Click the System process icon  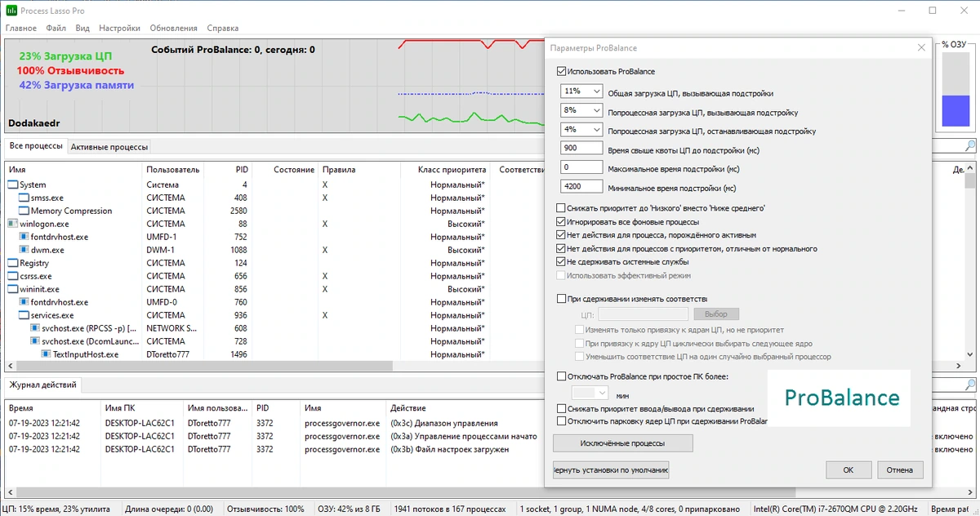coord(12,185)
